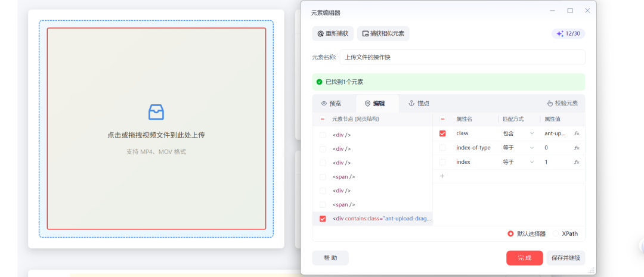644x277 pixels.
Task: Click the ant-up... value of class attribute
Action: 555,133
